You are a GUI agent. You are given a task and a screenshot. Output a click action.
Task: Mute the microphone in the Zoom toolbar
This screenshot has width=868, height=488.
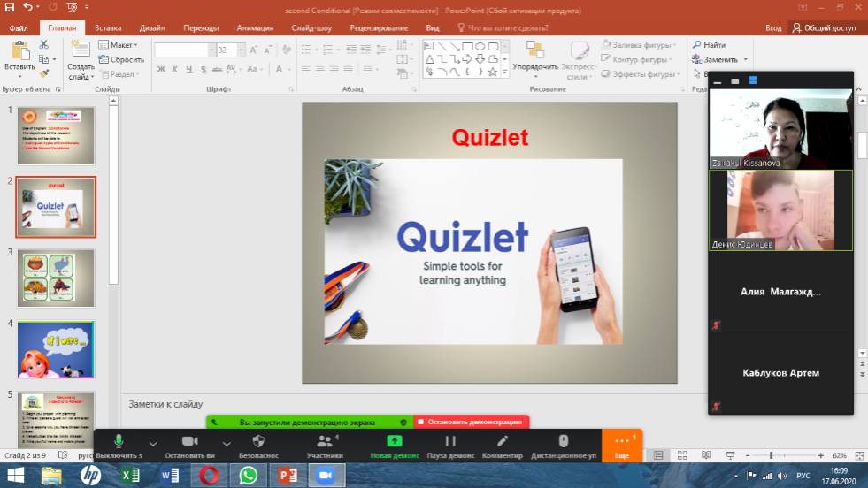[118, 441]
